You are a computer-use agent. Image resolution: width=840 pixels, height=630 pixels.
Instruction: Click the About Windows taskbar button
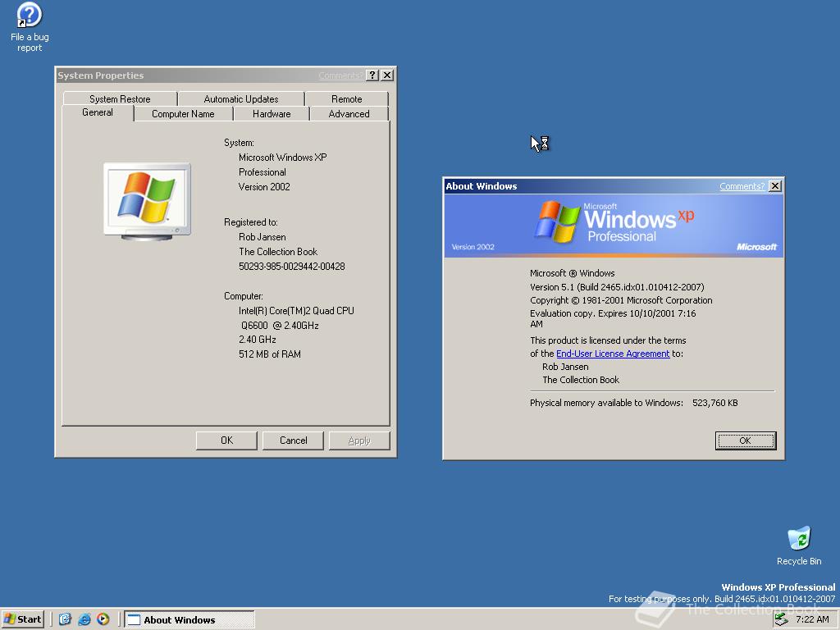[x=189, y=620]
